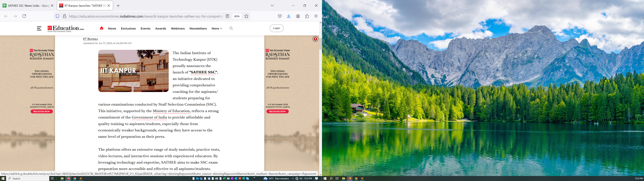
Task: Open Task View on first monitor taskbar
Action: (x=52, y=178)
